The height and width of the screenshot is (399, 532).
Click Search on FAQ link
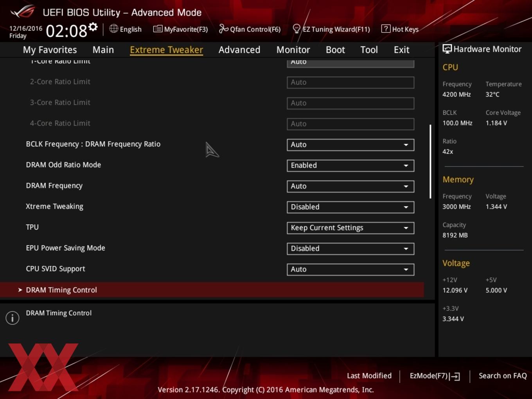(x=503, y=376)
